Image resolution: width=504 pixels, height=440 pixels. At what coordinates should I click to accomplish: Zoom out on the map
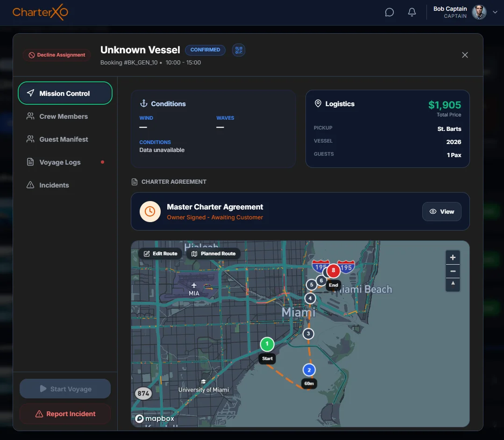(x=453, y=271)
